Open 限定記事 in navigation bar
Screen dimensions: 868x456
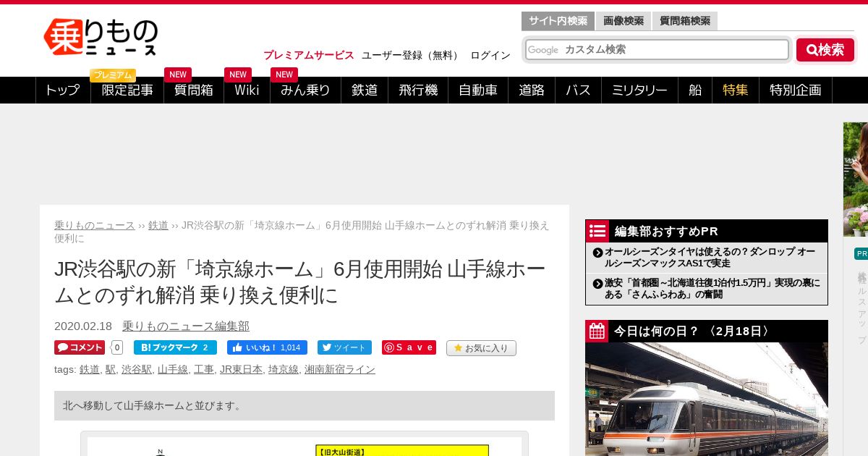click(127, 90)
